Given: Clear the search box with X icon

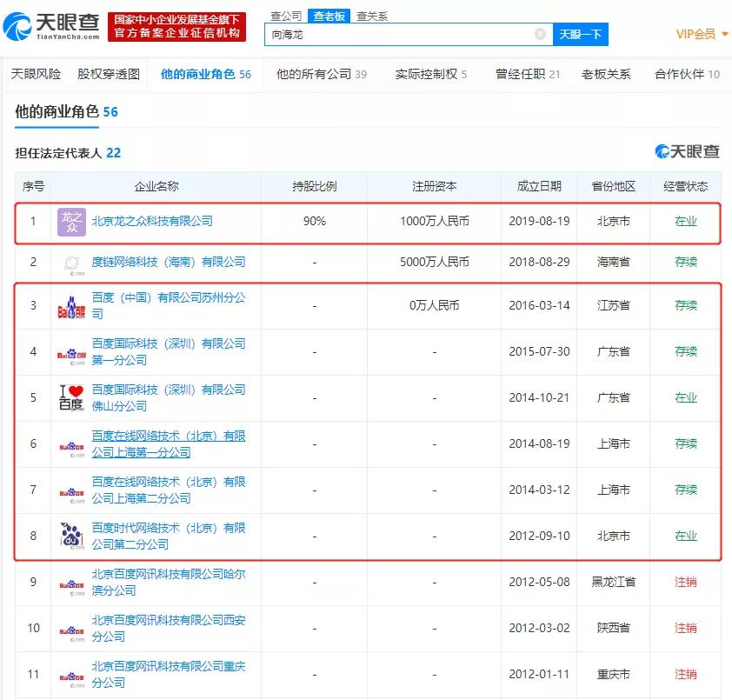Looking at the screenshot, I should [540, 34].
